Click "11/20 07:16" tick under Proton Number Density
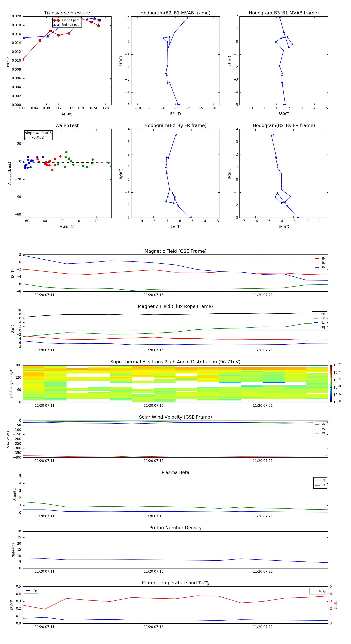 click(x=153, y=571)
